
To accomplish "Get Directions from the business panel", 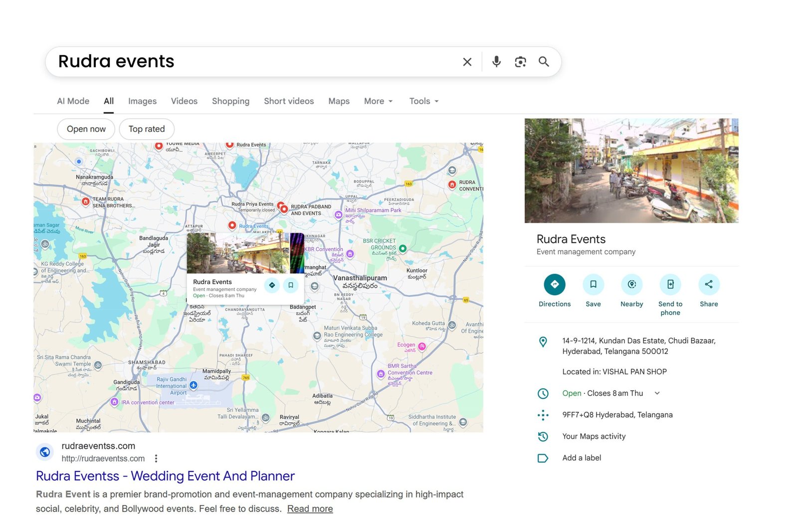I will (x=554, y=284).
